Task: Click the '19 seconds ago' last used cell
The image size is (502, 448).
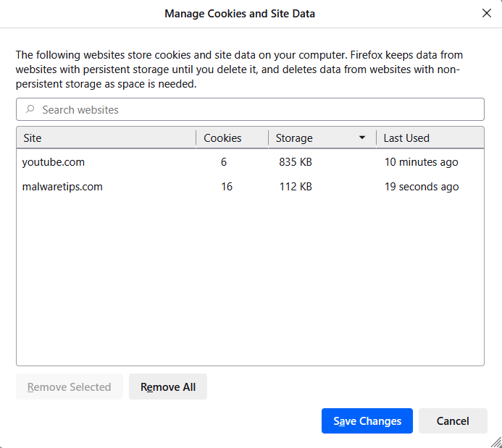Action: (x=422, y=187)
